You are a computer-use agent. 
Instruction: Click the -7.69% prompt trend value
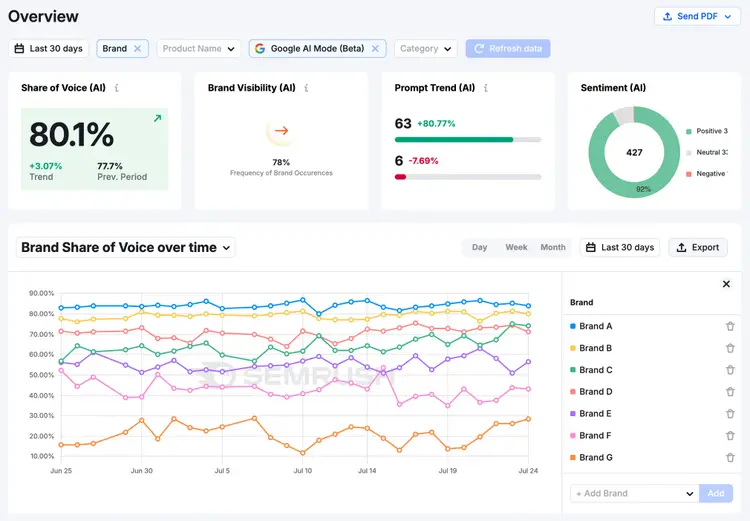point(423,161)
